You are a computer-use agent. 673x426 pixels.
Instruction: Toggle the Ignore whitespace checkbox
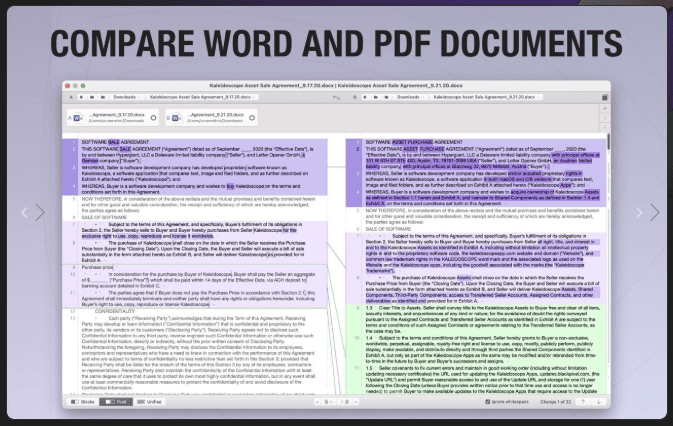point(487,402)
